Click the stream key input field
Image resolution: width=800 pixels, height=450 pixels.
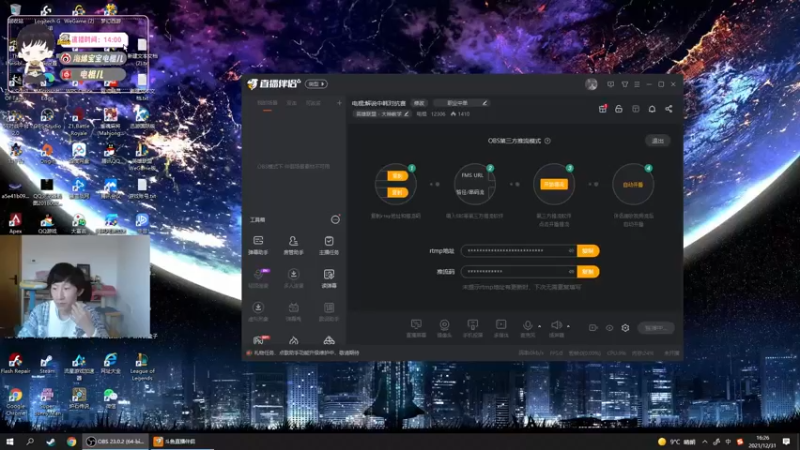click(518, 271)
